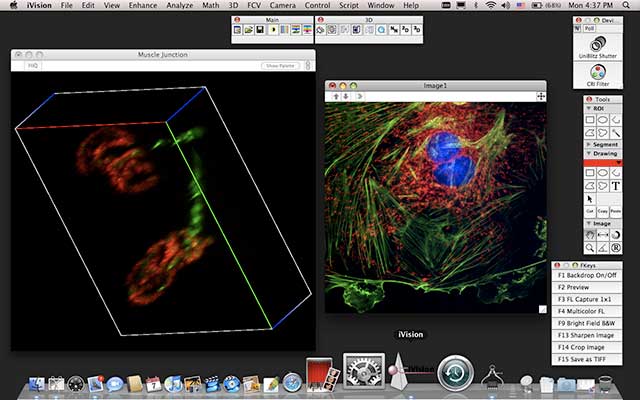Click F3 FL Capture 1x1 in FKeys
Image resolution: width=640 pixels, height=400 pixels.
click(587, 299)
